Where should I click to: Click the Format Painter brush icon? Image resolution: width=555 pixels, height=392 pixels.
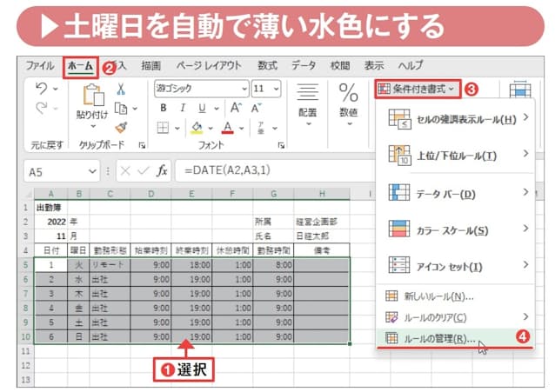[121, 128]
